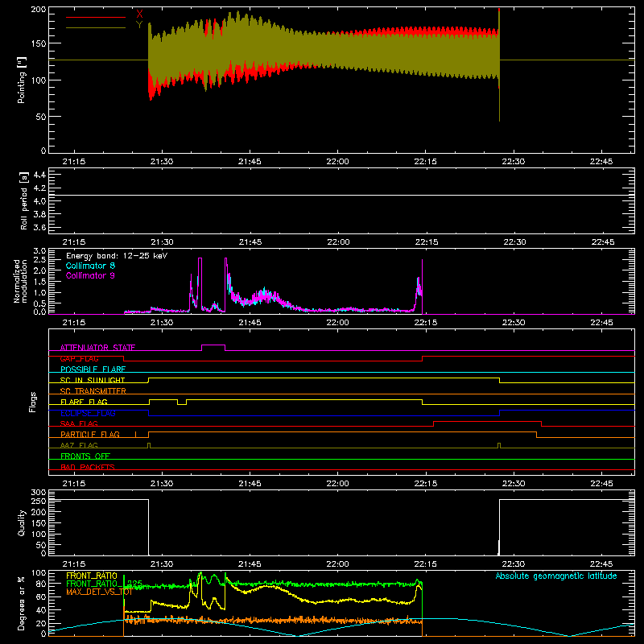Click '22:30' time label under modulation plot
The width and height of the screenshot is (644, 644).
514,323
